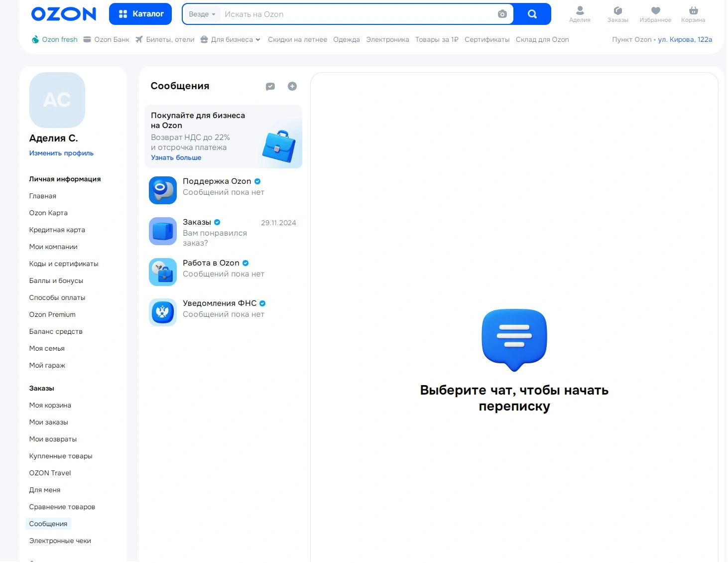Open Товары за 1₽ category
728x563 pixels.
pos(437,39)
